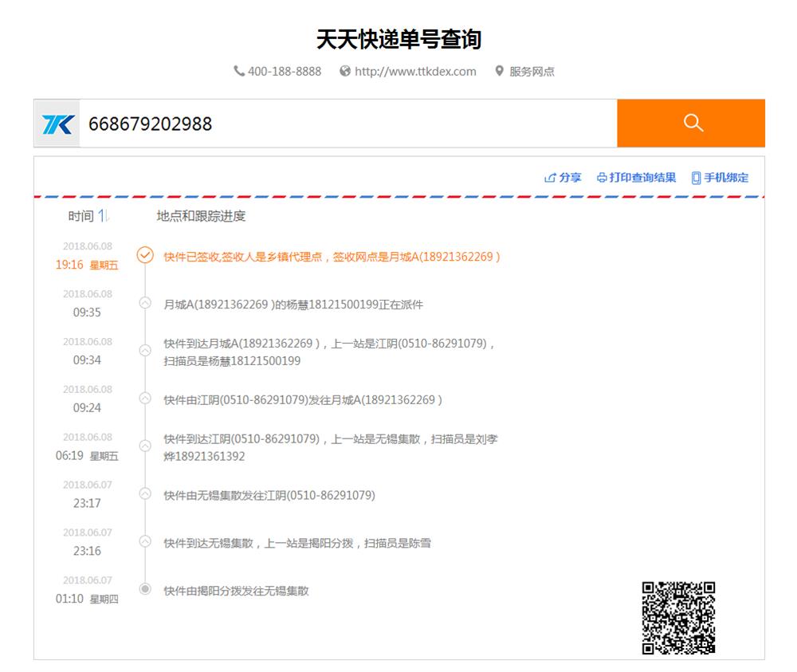Click the globe website icon

pos(345,71)
